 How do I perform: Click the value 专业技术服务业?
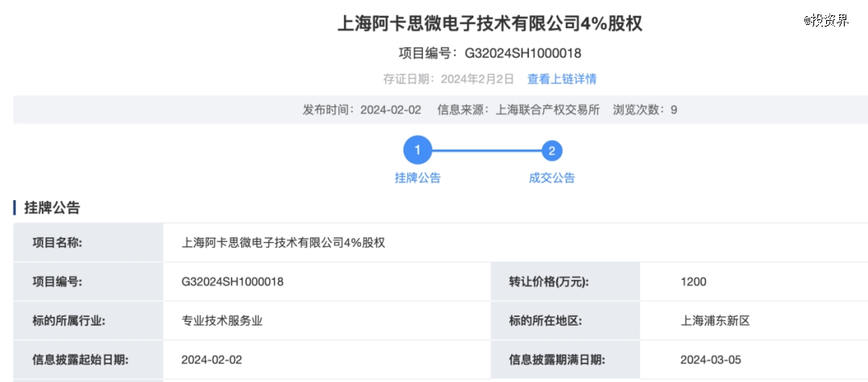[x=222, y=321]
